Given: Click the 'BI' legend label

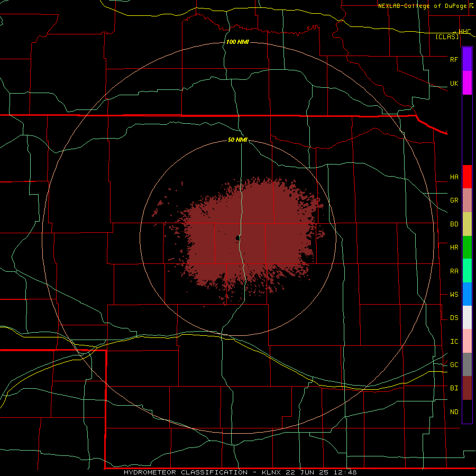Looking at the screenshot, I should 454,388.
